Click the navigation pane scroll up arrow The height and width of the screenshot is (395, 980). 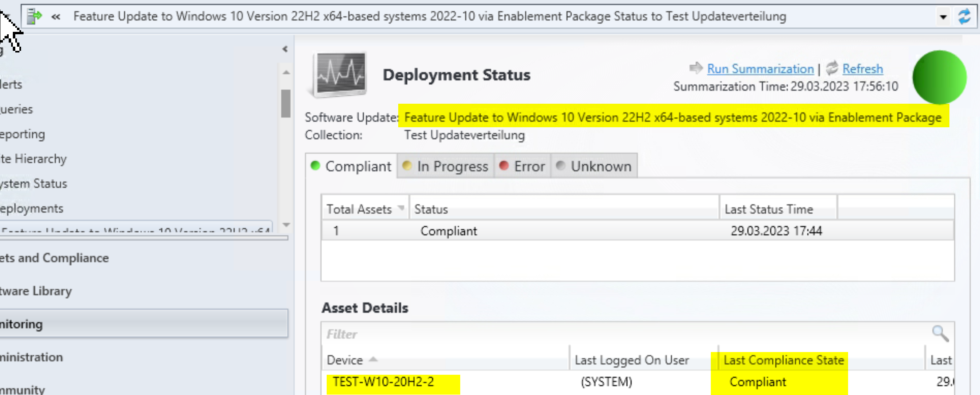[286, 72]
